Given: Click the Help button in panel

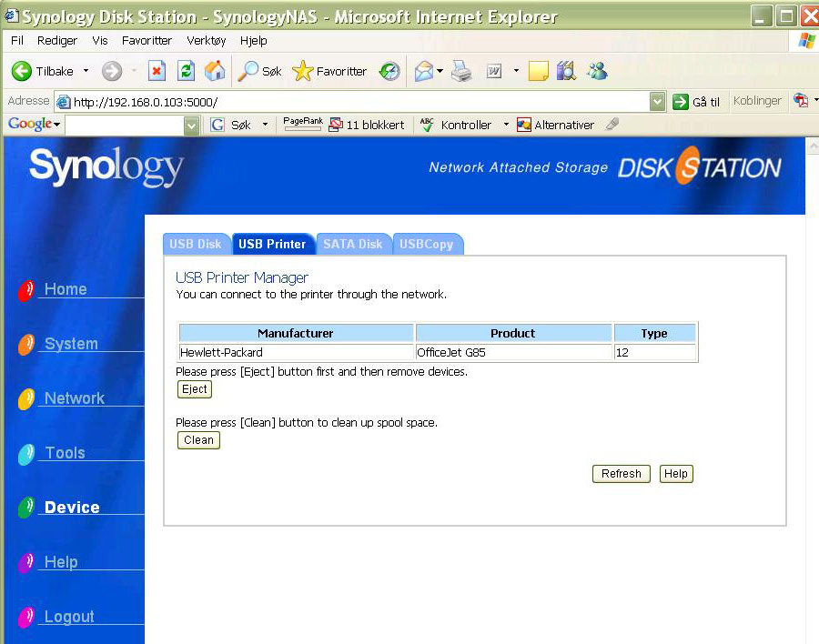Looking at the screenshot, I should 676,474.
